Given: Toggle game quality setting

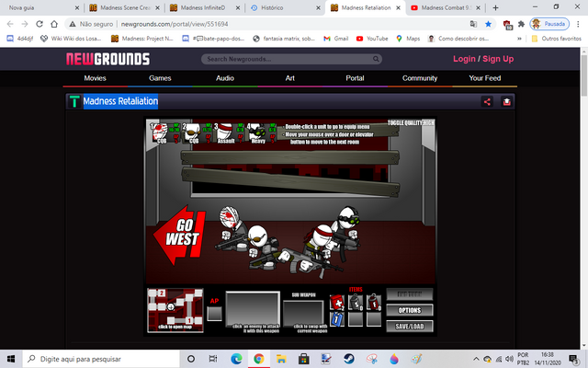Looking at the screenshot, I should coord(411,122).
